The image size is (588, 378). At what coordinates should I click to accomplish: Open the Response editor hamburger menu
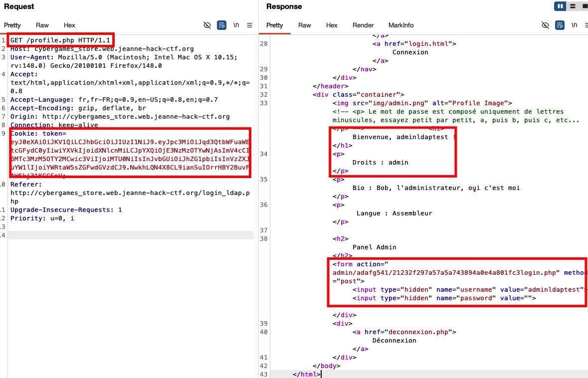tap(586, 25)
